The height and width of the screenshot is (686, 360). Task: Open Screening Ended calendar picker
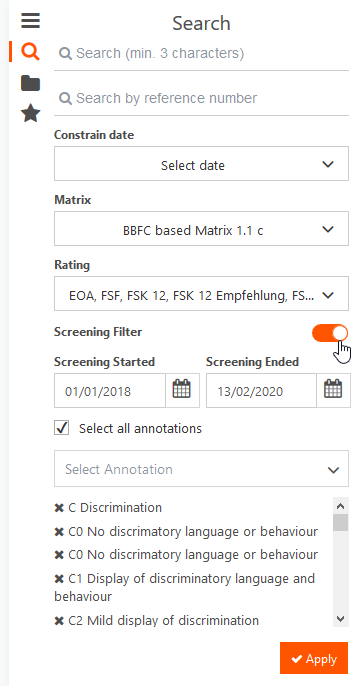point(333,390)
